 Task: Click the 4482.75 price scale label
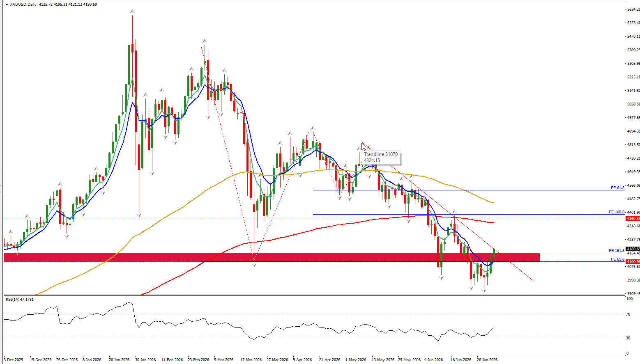633,199
